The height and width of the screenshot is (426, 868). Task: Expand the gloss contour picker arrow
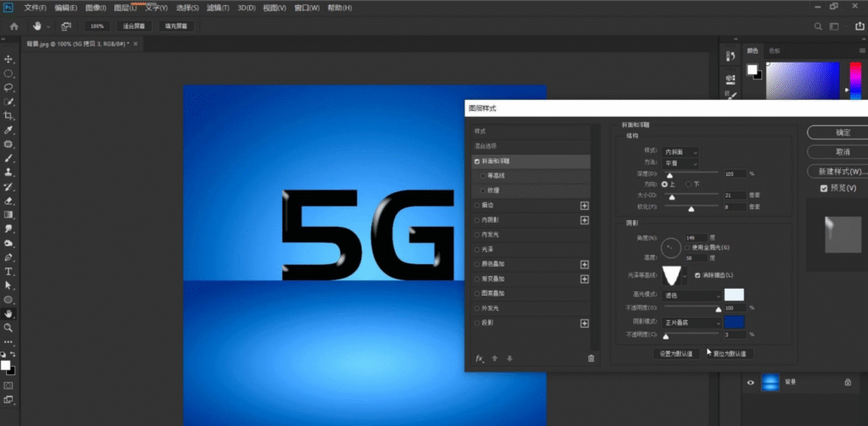(685, 275)
